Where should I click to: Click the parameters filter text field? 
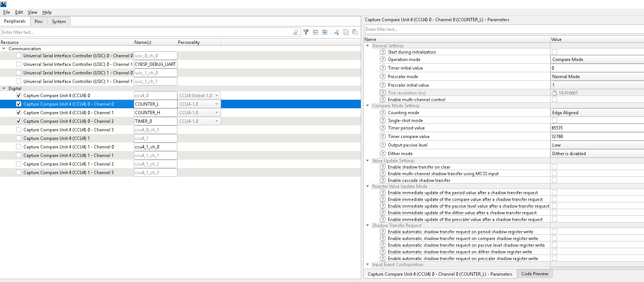[x=504, y=29]
